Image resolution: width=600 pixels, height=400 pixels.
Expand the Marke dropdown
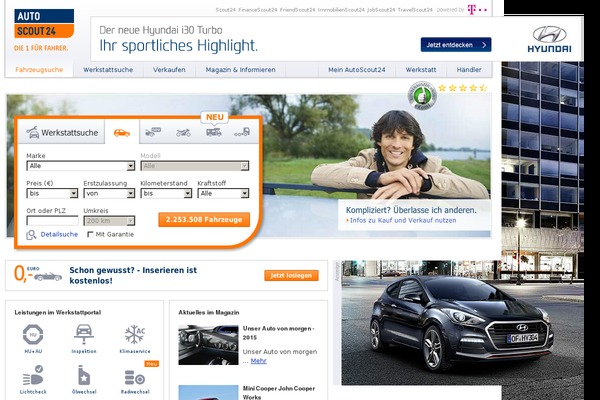click(x=80, y=166)
